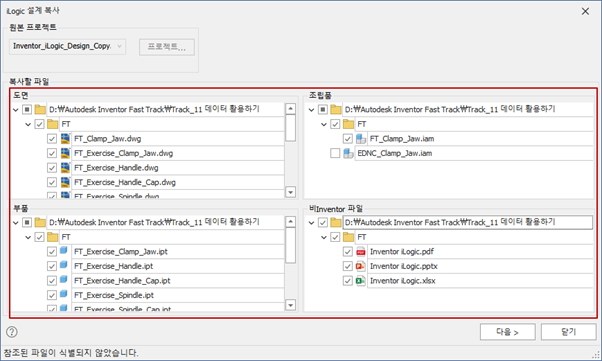Collapse the root folder in 도면 pane

[x=16, y=110]
